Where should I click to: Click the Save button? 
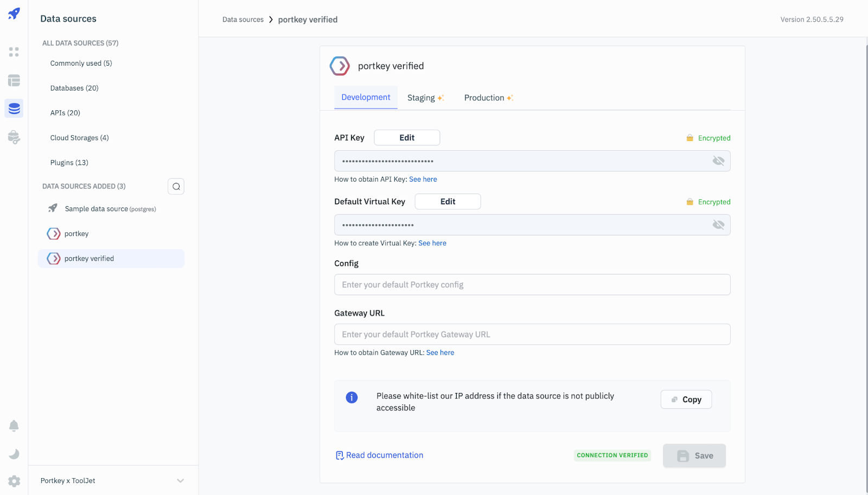coord(694,456)
